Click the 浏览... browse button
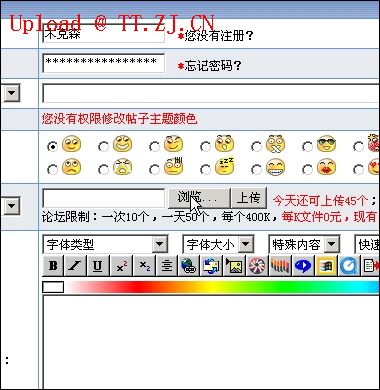Image resolution: width=380 pixels, height=390 pixels. point(199,198)
